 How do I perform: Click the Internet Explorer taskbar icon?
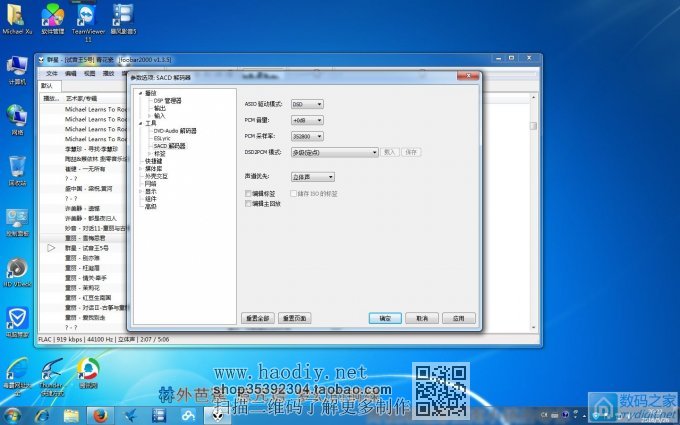click(41, 414)
